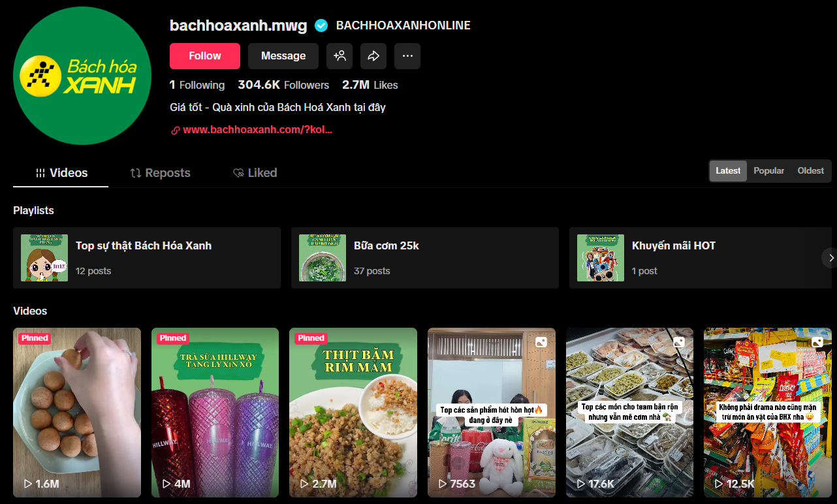Switch to the Liked tab
The image size is (837, 504).
tap(255, 173)
